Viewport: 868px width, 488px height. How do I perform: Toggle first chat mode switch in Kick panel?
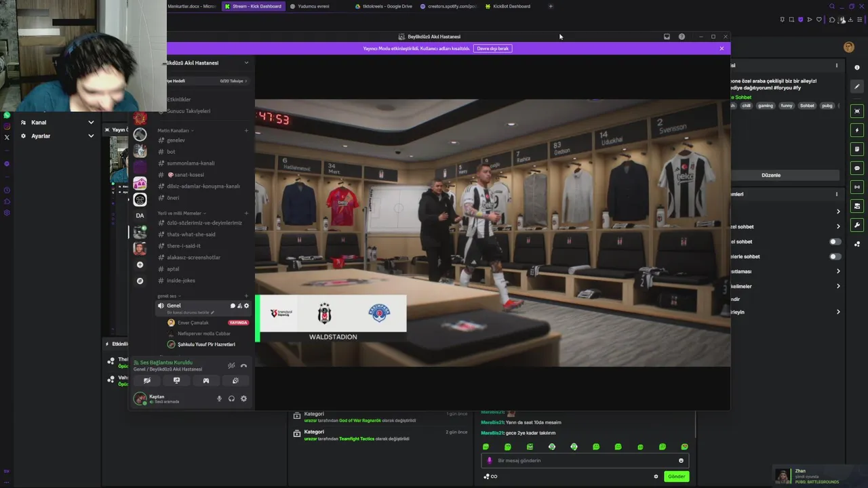click(x=835, y=242)
